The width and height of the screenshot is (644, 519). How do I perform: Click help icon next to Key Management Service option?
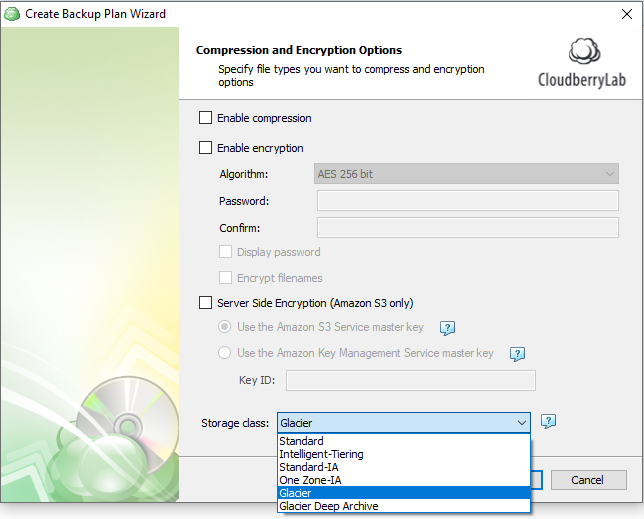(x=517, y=353)
